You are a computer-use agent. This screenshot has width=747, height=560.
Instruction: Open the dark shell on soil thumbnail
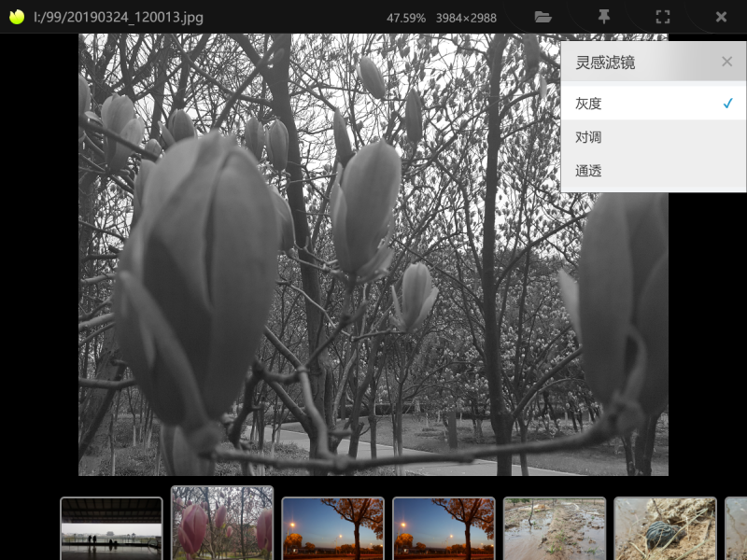(x=665, y=528)
